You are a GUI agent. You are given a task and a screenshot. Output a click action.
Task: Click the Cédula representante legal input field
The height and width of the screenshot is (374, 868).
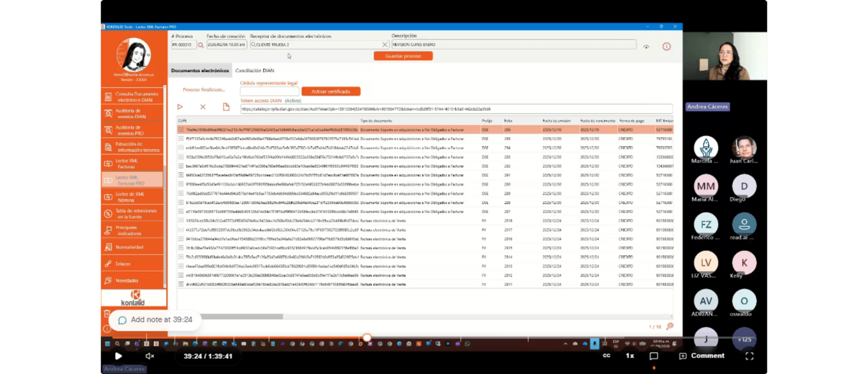point(270,92)
